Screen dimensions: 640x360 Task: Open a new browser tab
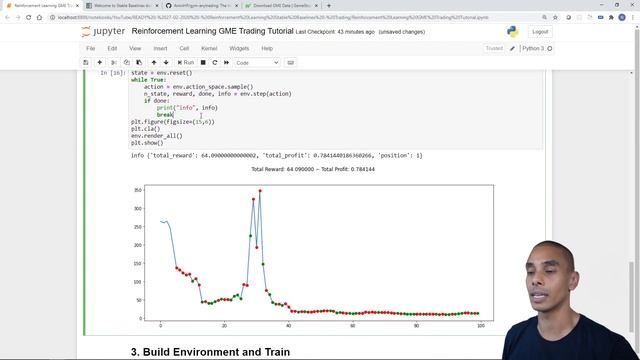point(329,6)
